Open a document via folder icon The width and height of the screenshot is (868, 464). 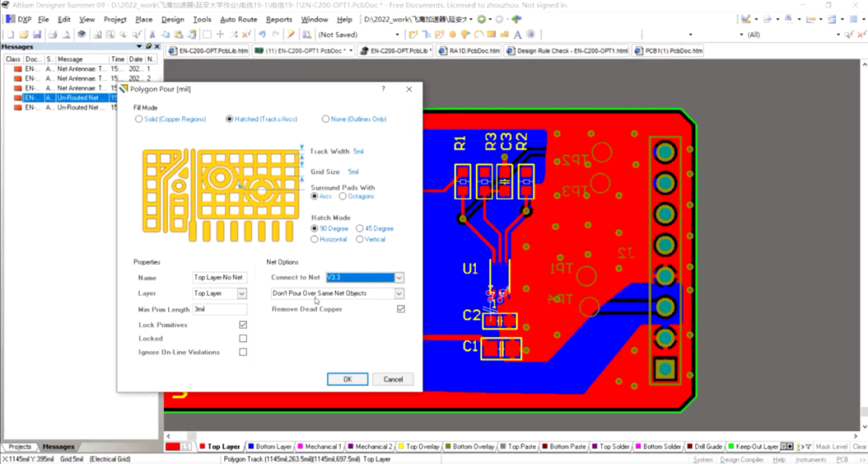24,35
